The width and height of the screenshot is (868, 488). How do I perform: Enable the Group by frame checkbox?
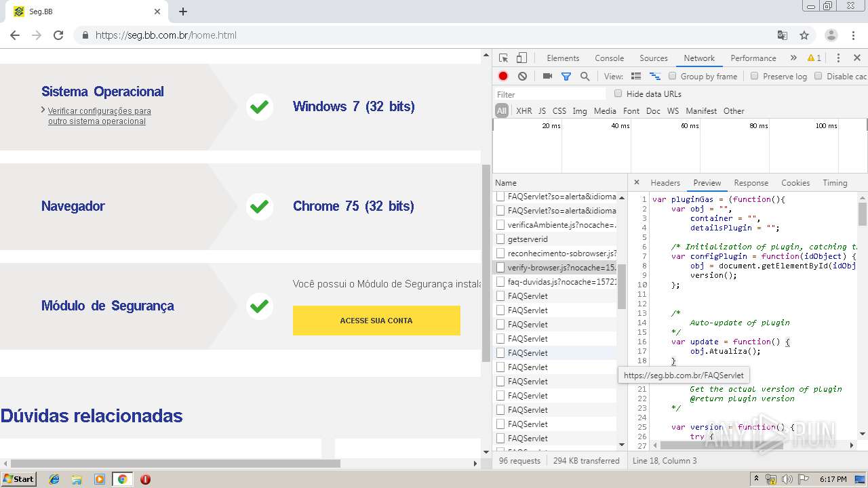673,76
